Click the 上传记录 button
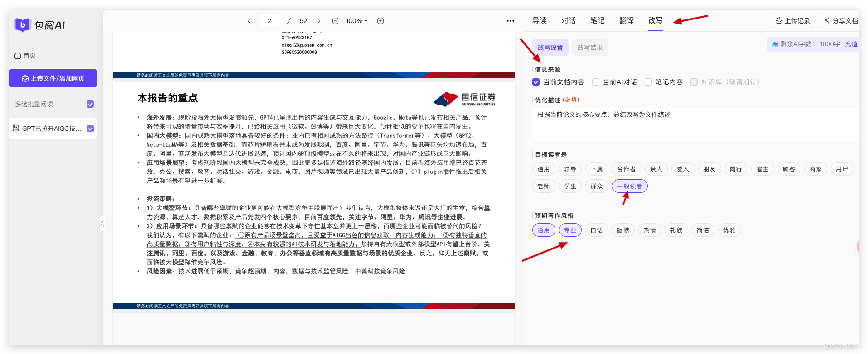The image size is (868, 354). [x=793, y=21]
